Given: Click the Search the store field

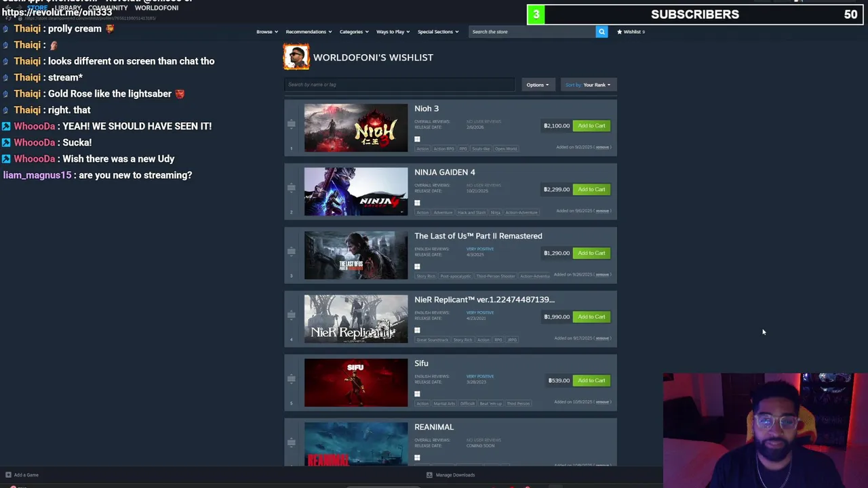Looking at the screenshot, I should [532, 32].
